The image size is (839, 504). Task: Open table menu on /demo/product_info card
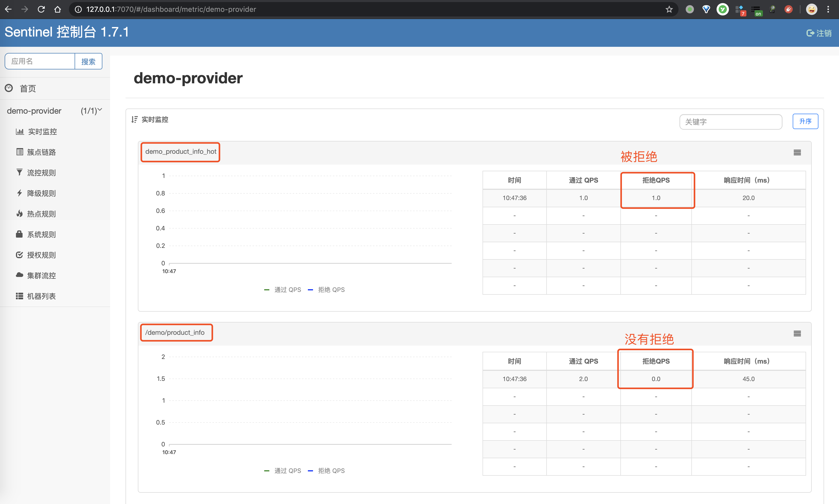point(797,333)
